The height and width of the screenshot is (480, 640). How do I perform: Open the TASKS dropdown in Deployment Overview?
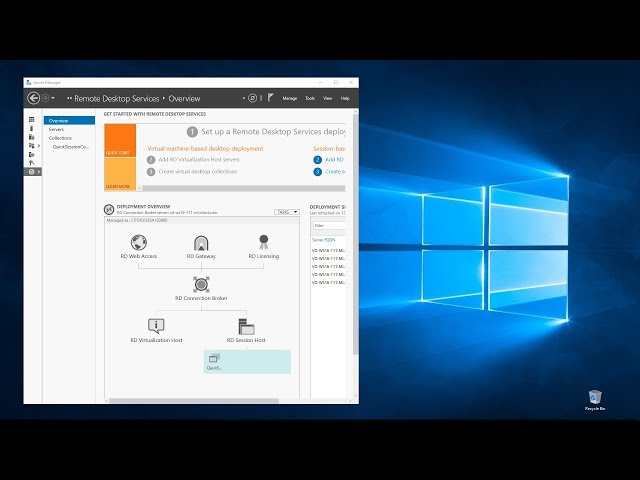[287, 212]
